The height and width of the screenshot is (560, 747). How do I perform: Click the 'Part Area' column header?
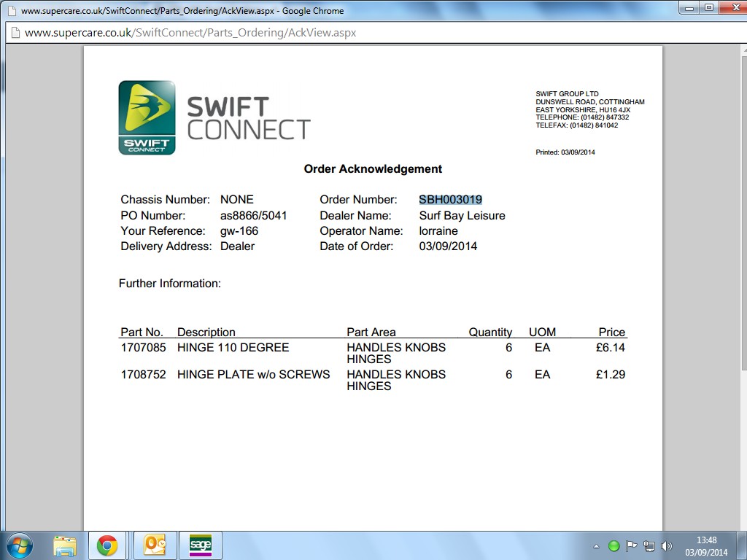371,332
